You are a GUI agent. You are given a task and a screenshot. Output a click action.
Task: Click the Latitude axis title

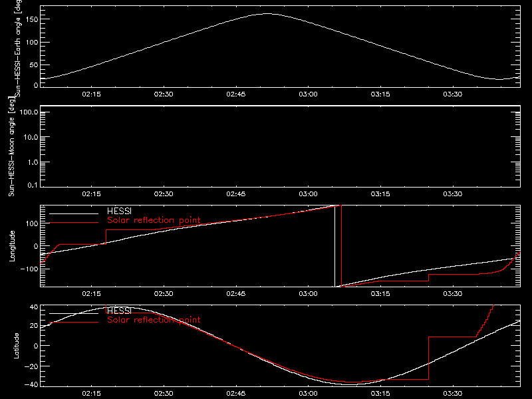16,346
